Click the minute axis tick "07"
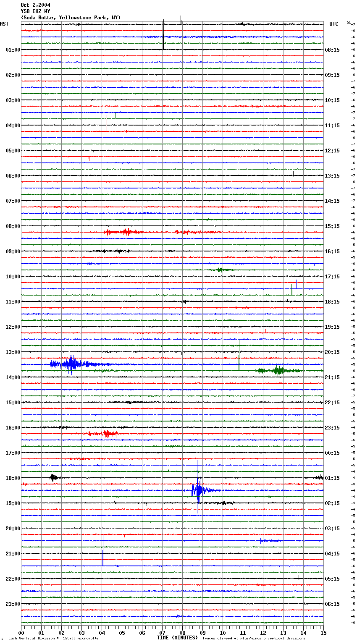 pos(162,633)
